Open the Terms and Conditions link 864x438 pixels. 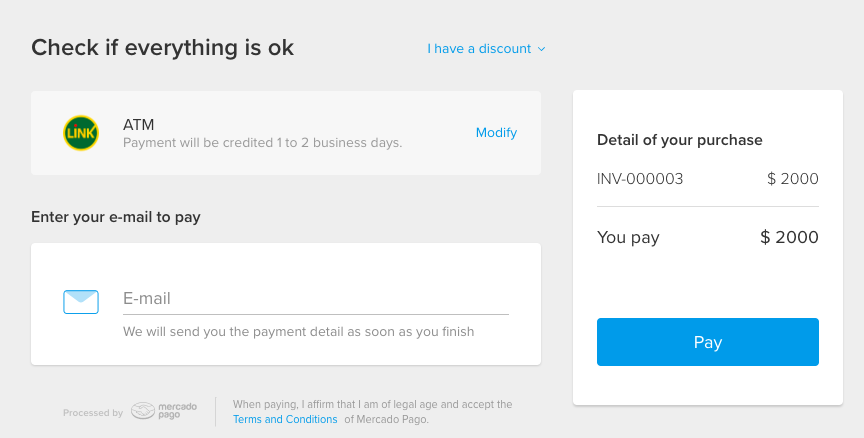285,420
